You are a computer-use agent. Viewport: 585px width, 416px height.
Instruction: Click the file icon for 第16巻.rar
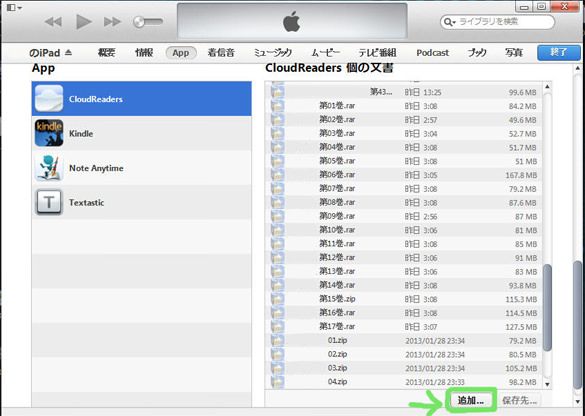pos(278,313)
